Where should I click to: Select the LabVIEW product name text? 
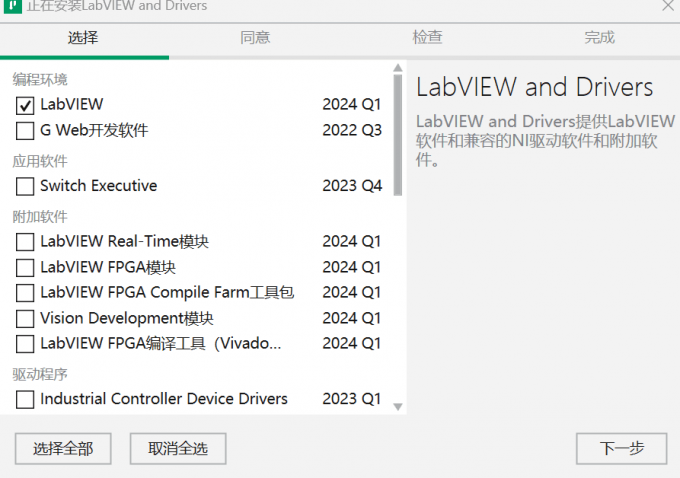(x=72, y=105)
